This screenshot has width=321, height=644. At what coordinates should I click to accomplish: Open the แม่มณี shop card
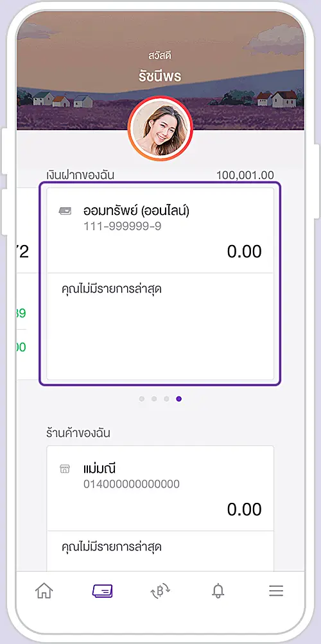coord(160,509)
